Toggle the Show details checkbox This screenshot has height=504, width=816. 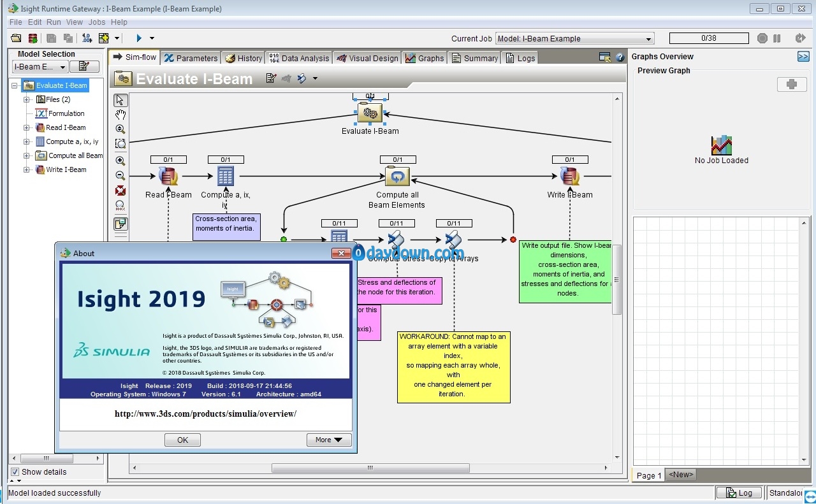(15, 472)
